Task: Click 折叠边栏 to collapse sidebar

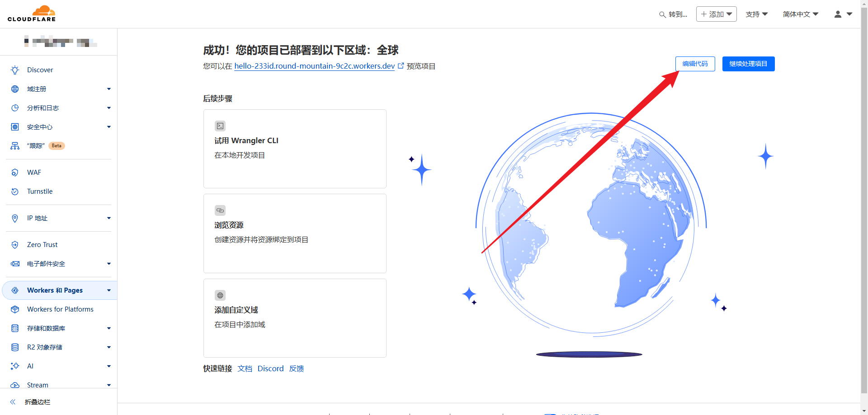Action: pos(38,402)
